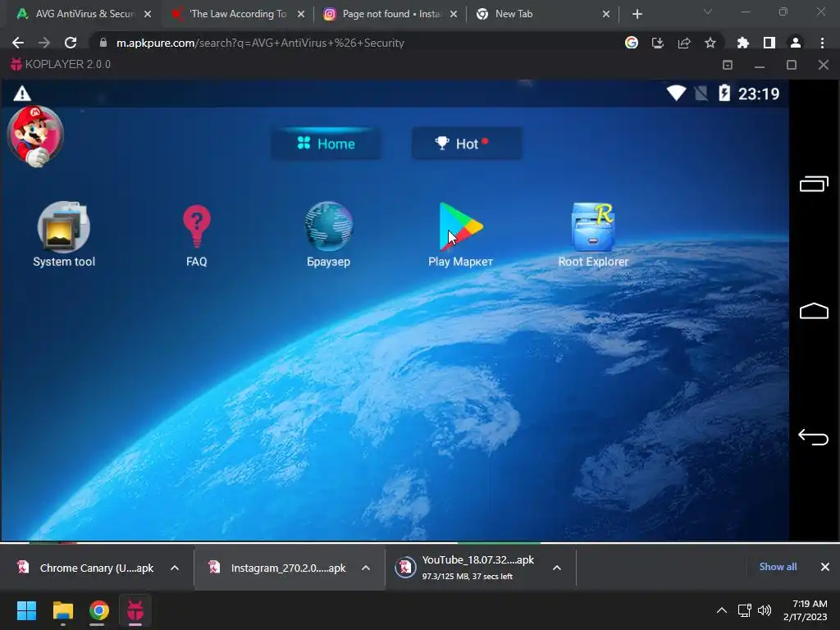Bookmark this page with star
Viewport: 840px width, 630px height.
710,43
